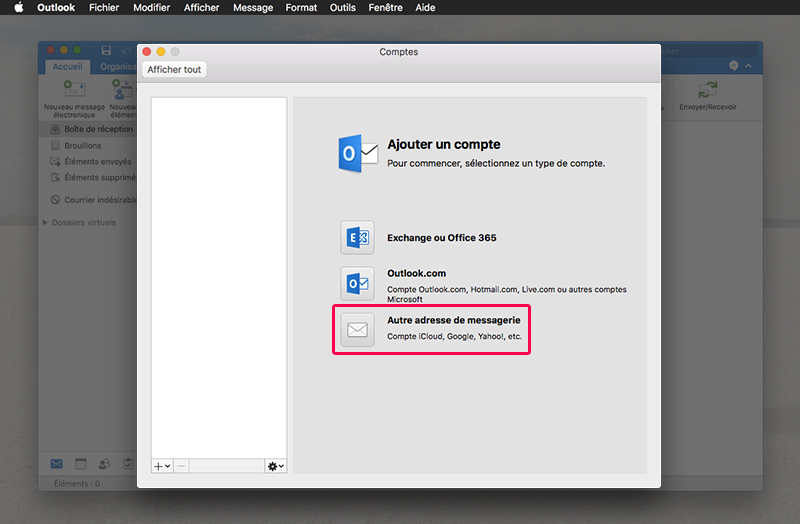
Task: Open the Apple menu
Action: tap(18, 7)
